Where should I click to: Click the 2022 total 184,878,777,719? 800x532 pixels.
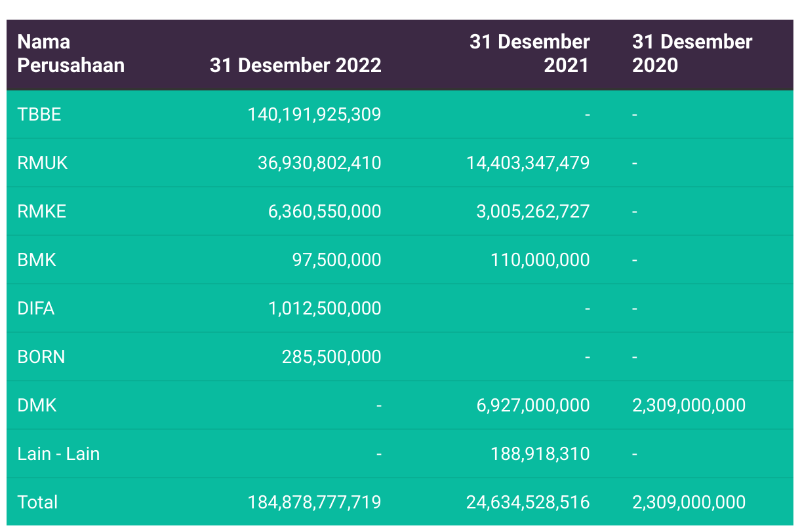[314, 503]
